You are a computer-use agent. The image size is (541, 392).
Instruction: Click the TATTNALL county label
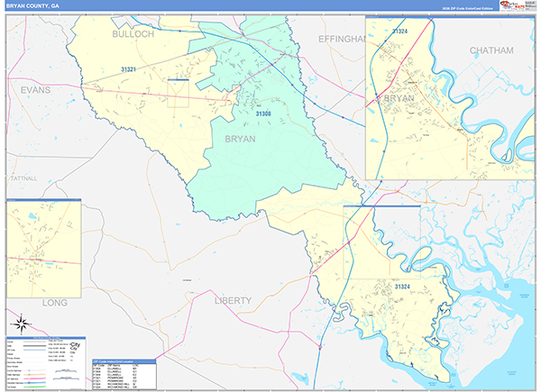(x=23, y=178)
